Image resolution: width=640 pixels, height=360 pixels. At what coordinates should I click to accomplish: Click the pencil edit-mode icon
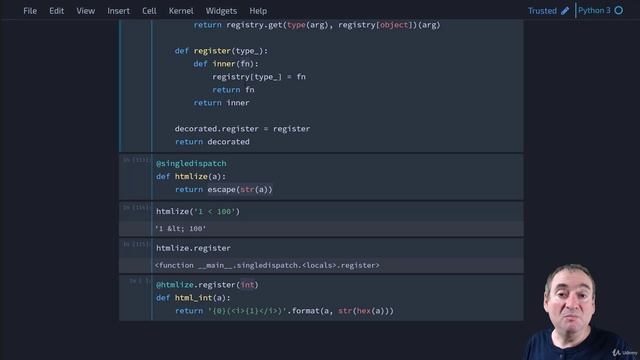point(565,11)
